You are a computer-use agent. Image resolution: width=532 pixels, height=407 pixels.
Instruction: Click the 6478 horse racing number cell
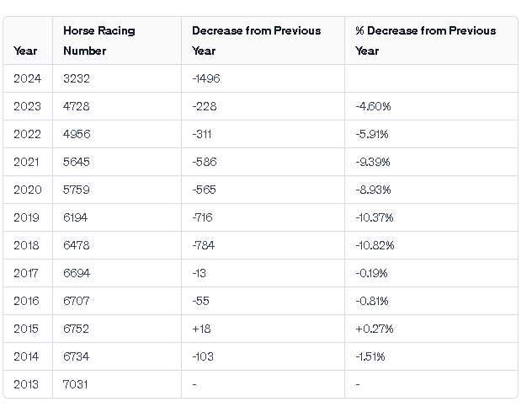[77, 245]
